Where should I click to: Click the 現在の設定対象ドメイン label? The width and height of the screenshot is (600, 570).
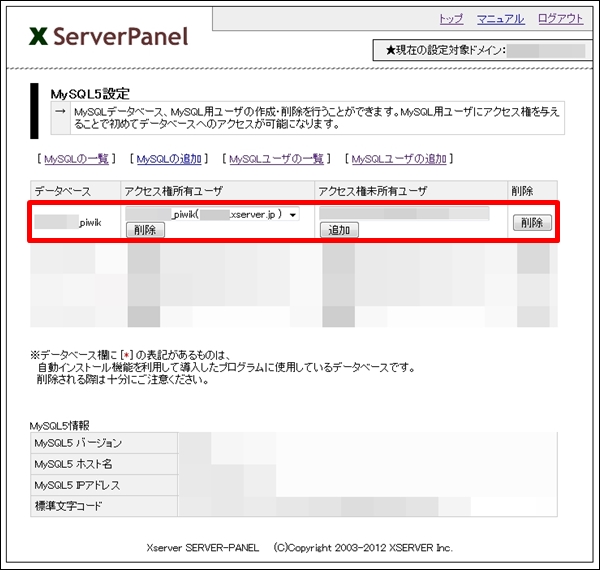point(446,50)
